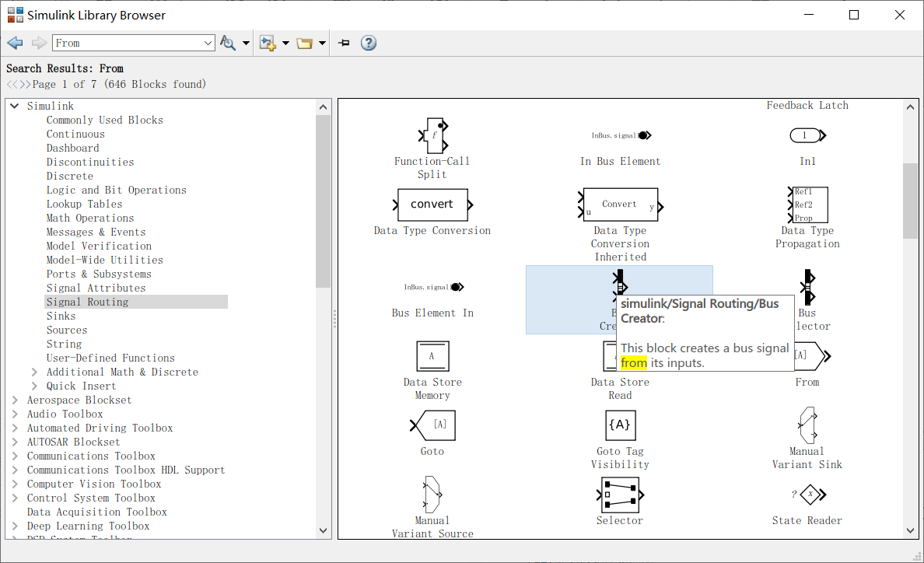Open the Continuous library

click(x=76, y=135)
